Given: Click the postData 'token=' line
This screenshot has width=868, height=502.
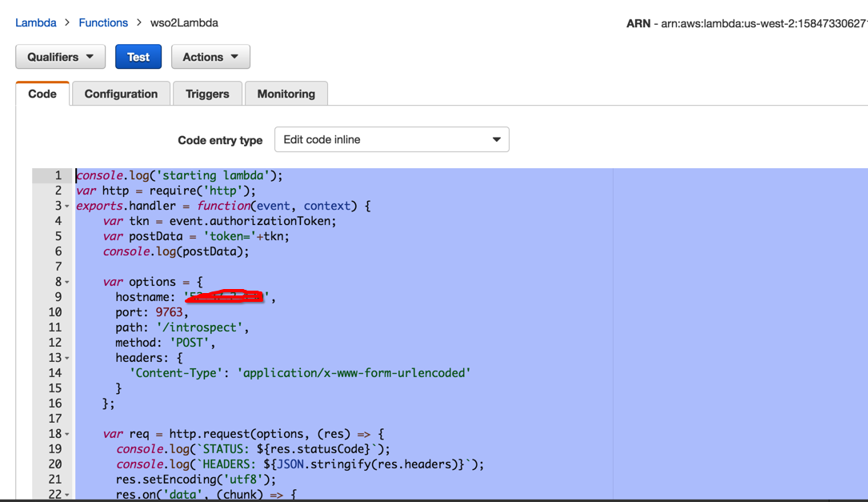Looking at the screenshot, I should coord(196,236).
